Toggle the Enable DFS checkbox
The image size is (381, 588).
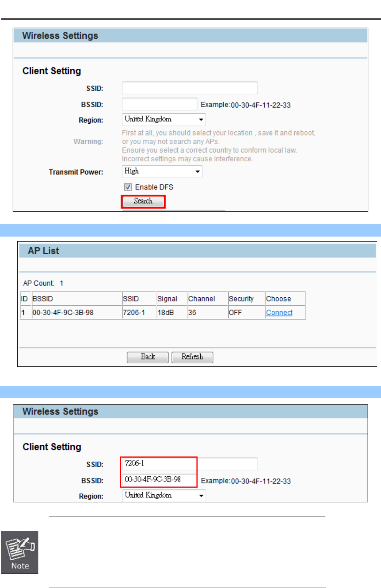coord(128,187)
